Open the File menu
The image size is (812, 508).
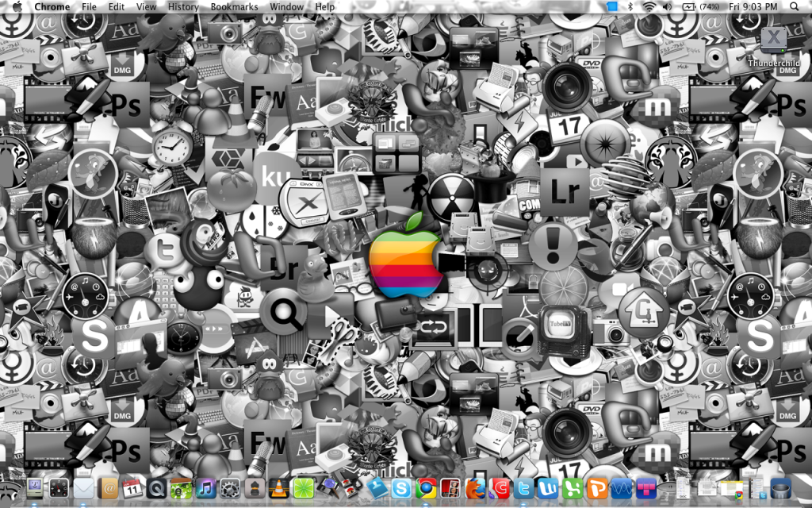(89, 6)
